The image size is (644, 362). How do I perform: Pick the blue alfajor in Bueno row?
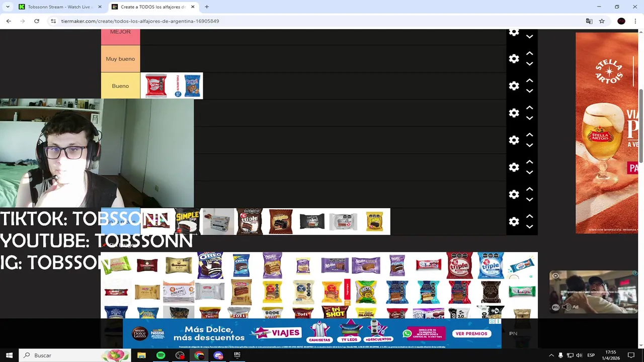pos(191,86)
